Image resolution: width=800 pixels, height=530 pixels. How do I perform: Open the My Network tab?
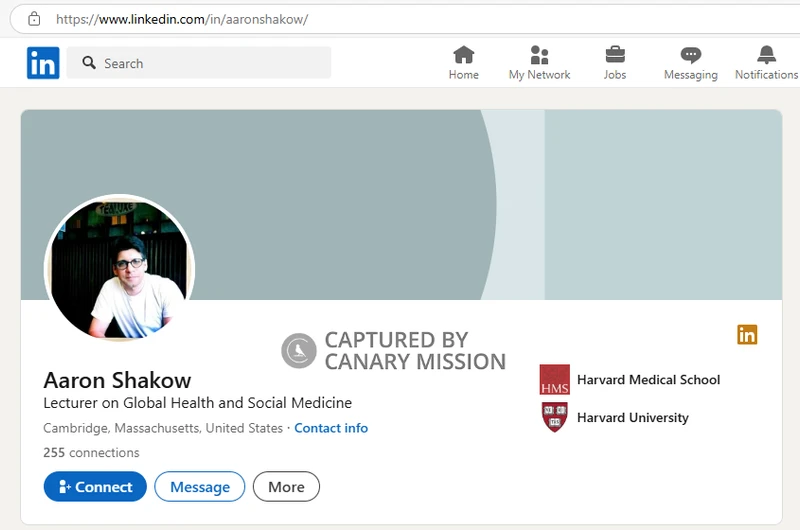(539, 63)
